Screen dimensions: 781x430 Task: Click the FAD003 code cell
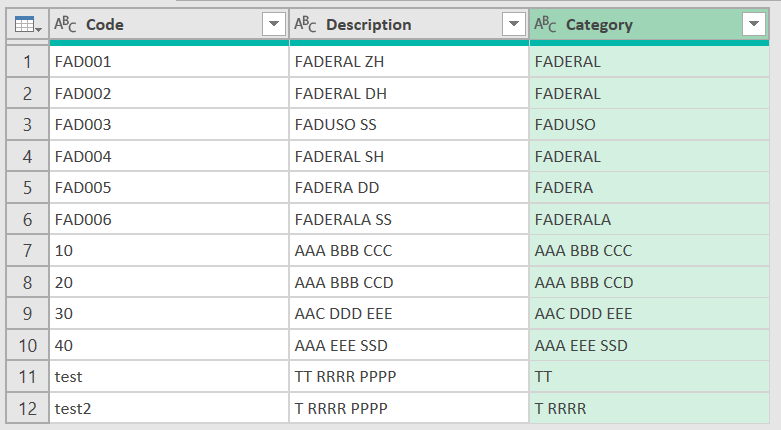[169, 125]
